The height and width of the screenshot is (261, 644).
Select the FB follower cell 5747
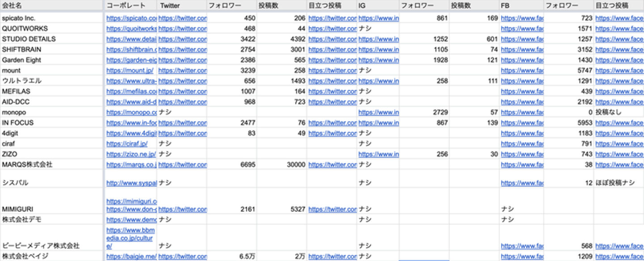[x=569, y=70]
